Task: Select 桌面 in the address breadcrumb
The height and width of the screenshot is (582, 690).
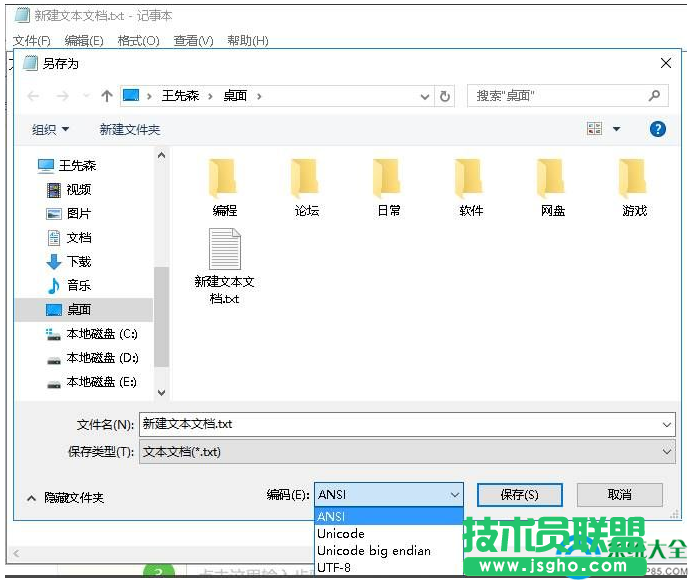Action: [x=235, y=95]
